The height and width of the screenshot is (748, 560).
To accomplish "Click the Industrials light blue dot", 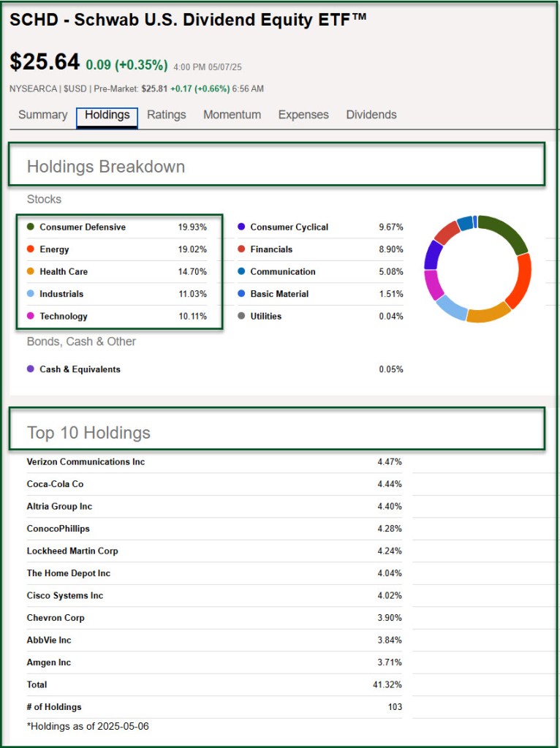I will click(x=31, y=294).
